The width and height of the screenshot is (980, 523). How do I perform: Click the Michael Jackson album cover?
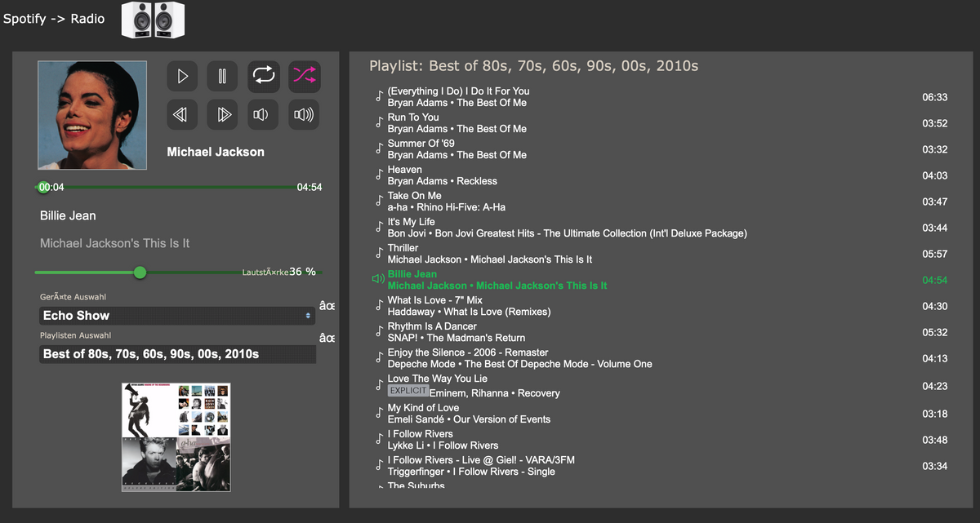tap(92, 115)
